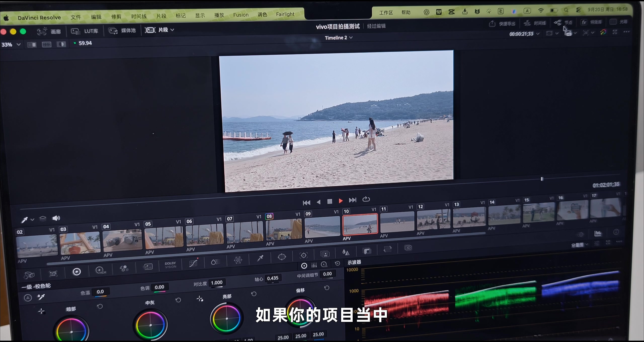Toggle the split screen viewer mode

[x=47, y=45]
